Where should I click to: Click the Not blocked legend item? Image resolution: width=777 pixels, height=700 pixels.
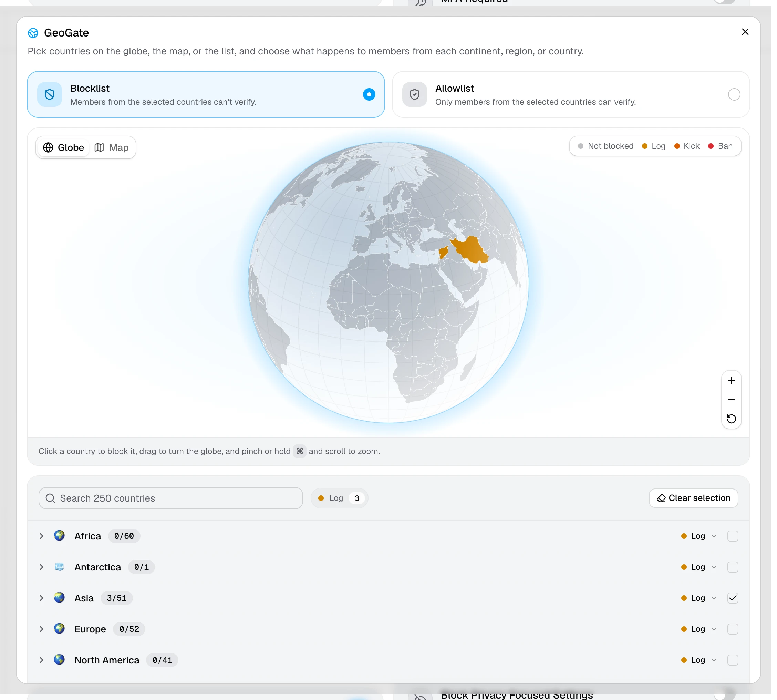click(605, 146)
